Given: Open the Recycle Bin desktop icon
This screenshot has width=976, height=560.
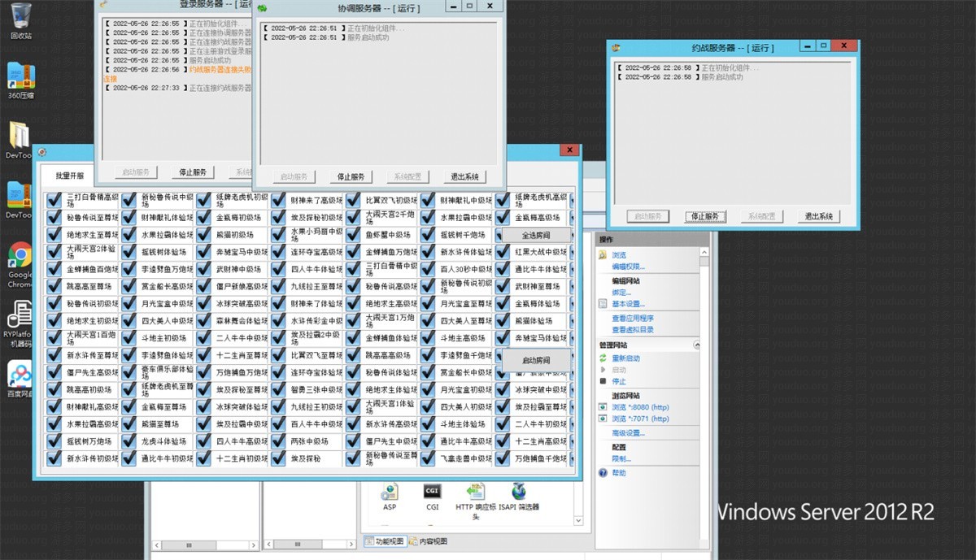Looking at the screenshot, I should (x=20, y=16).
